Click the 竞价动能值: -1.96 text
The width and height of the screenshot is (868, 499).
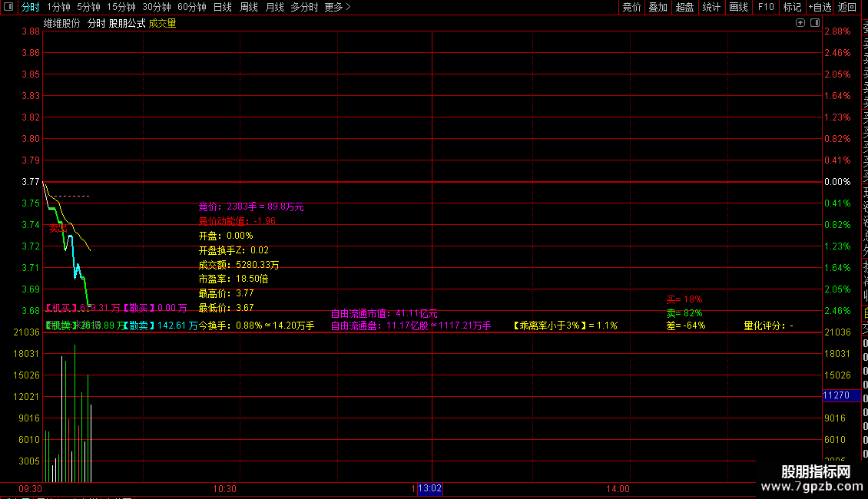(237, 221)
